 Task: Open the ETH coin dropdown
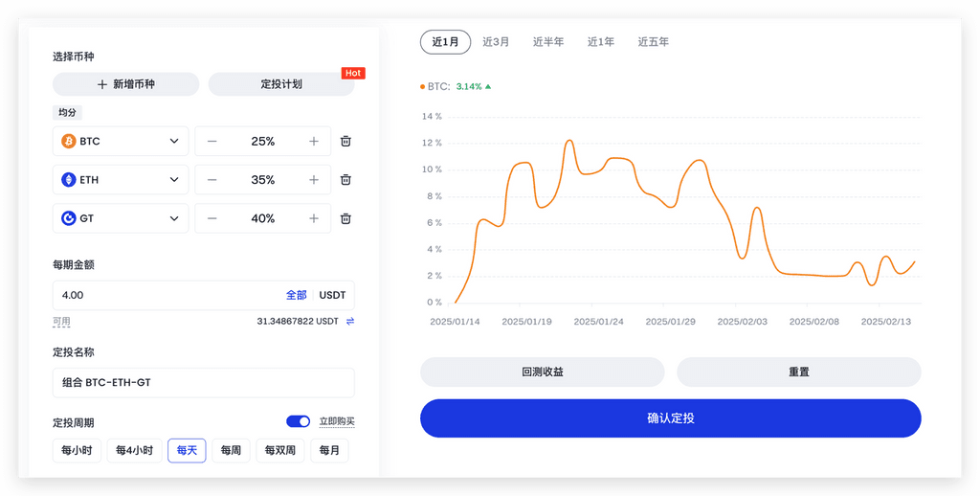tap(121, 179)
